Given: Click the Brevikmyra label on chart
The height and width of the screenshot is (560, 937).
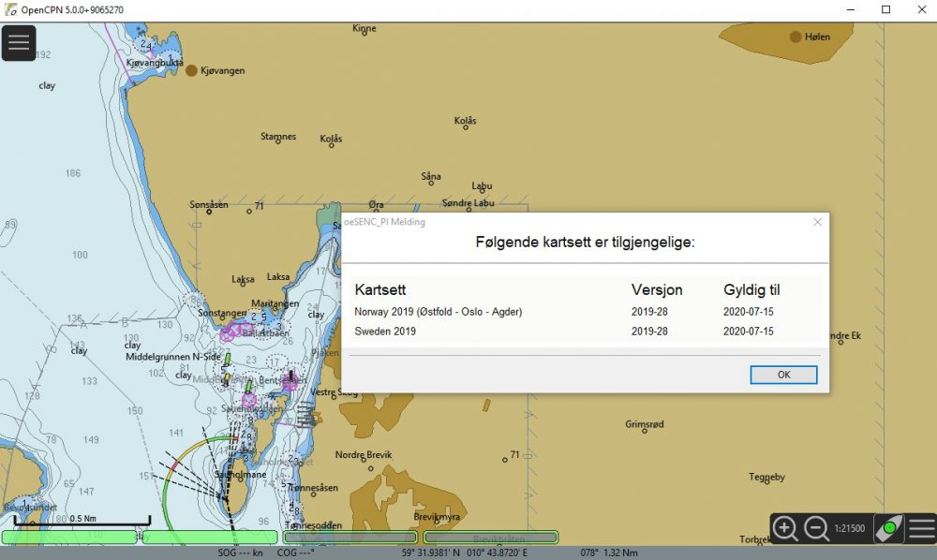Looking at the screenshot, I should (x=437, y=516).
